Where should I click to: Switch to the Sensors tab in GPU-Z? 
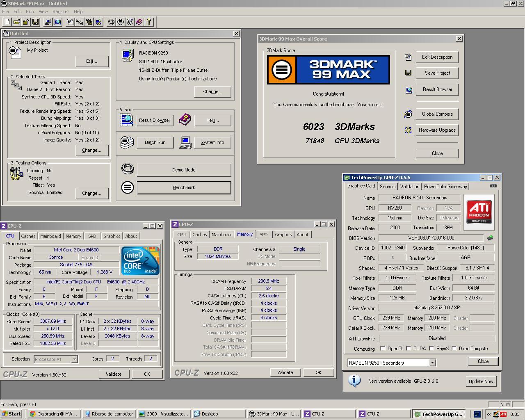pyautogui.click(x=388, y=186)
